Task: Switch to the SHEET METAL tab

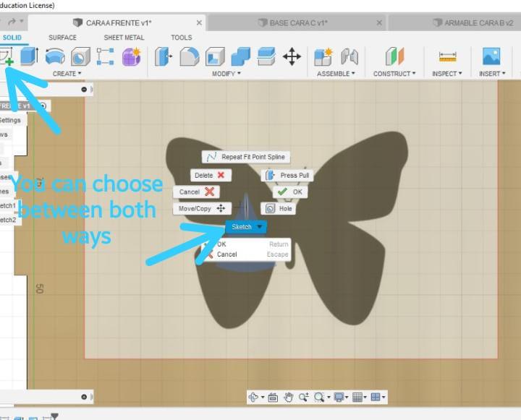Action: coord(124,38)
